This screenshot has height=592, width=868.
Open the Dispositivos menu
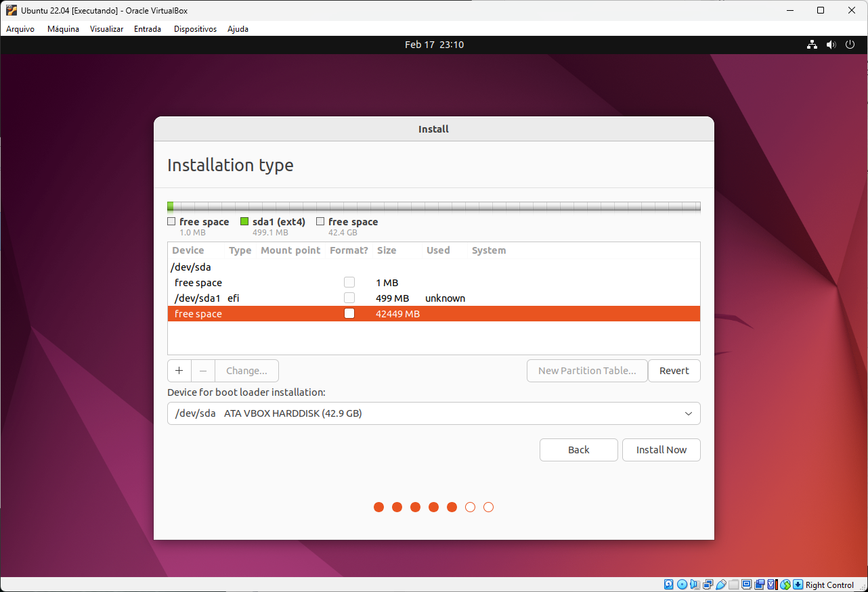coord(195,29)
